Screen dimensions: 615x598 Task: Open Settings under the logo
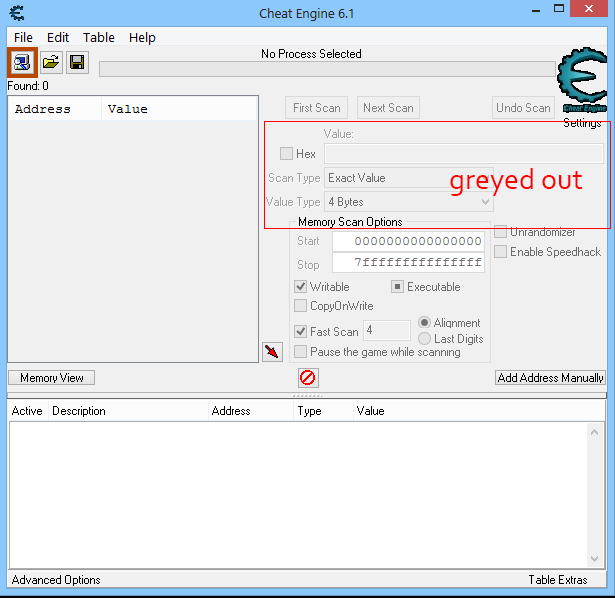coord(582,123)
